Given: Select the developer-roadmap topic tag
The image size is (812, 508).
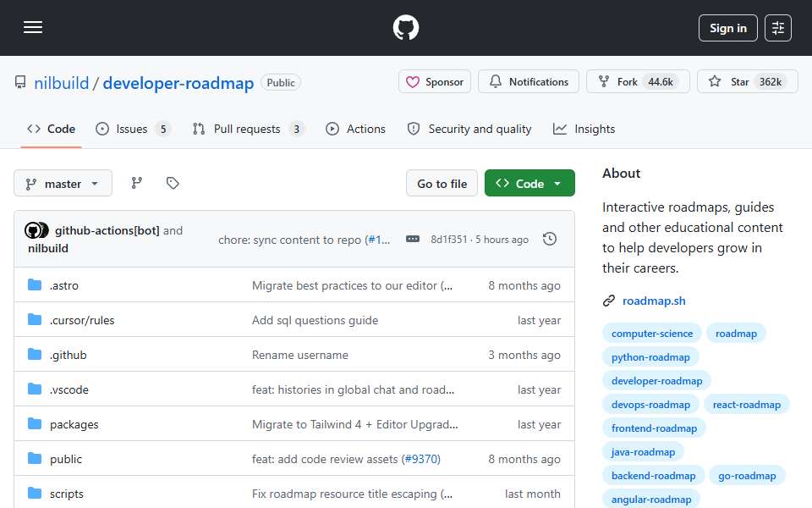Looking at the screenshot, I should coord(656,381).
